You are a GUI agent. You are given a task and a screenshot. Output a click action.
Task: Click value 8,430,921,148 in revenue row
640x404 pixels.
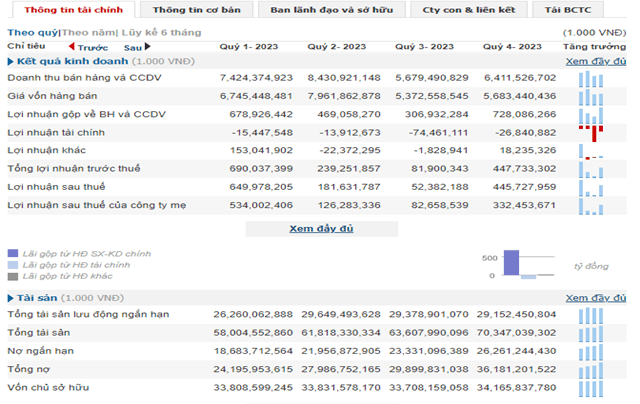[344, 78]
